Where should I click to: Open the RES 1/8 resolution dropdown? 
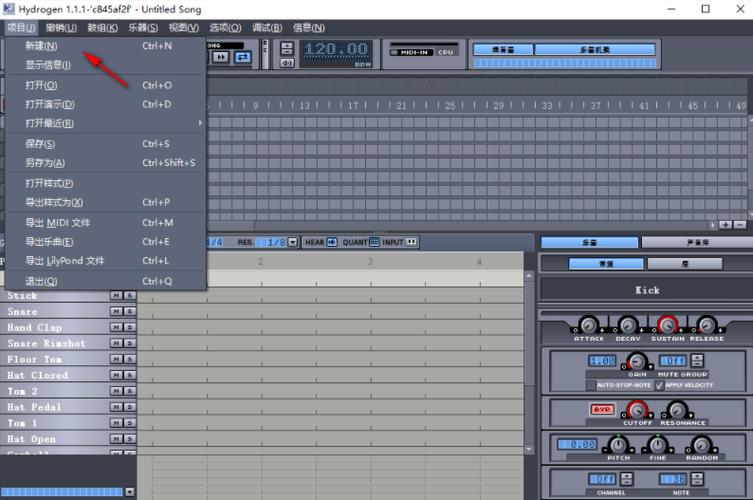click(292, 242)
